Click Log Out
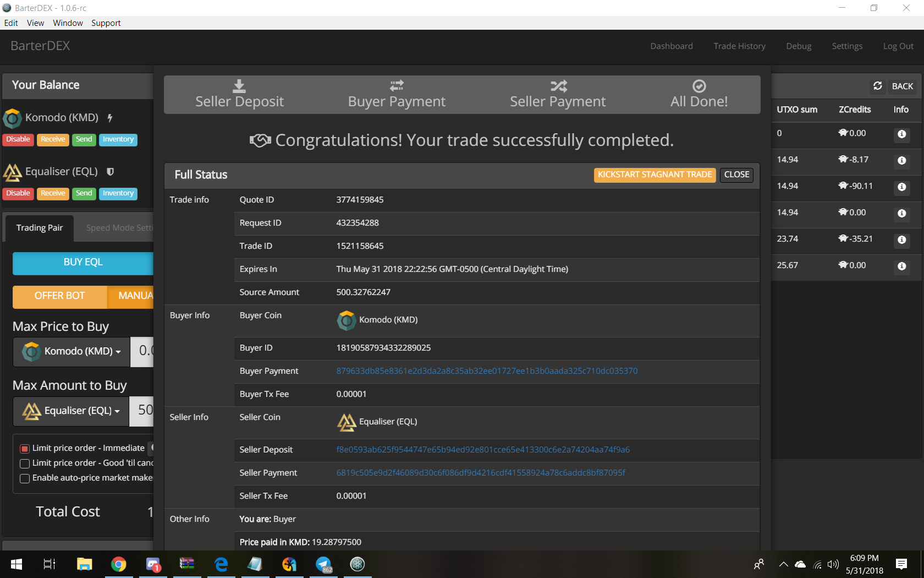 (898, 46)
